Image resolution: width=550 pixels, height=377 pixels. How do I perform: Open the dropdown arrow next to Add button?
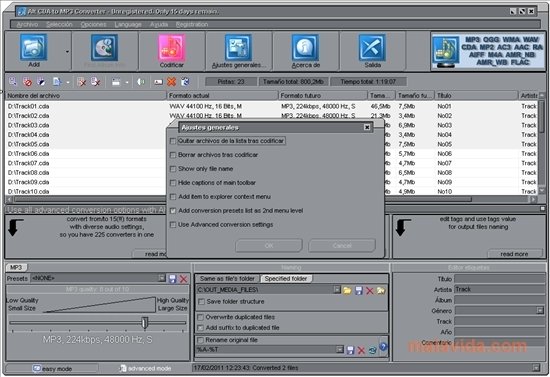click(x=67, y=52)
